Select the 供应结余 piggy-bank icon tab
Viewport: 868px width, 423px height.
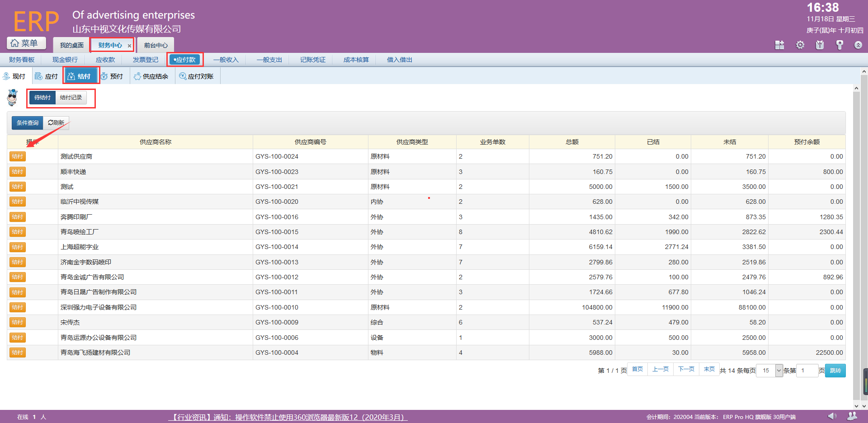pyautogui.click(x=151, y=76)
